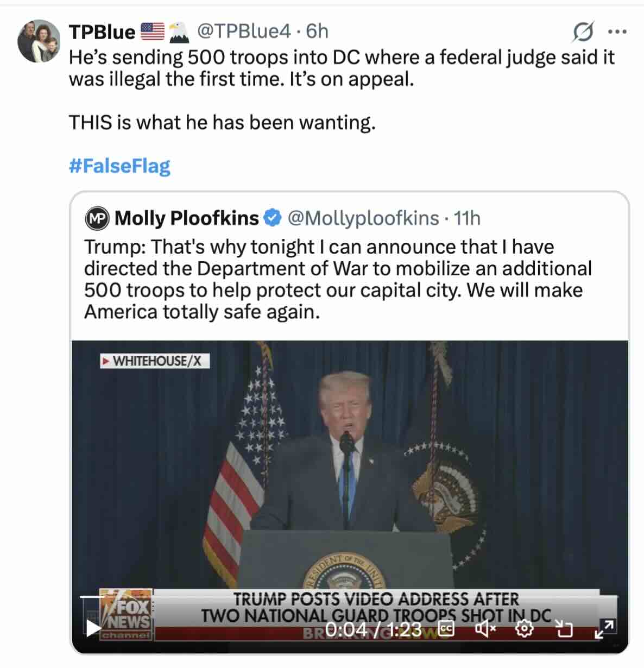Toggle closed captions on the video
This screenshot has width=644, height=668.
[446, 629]
